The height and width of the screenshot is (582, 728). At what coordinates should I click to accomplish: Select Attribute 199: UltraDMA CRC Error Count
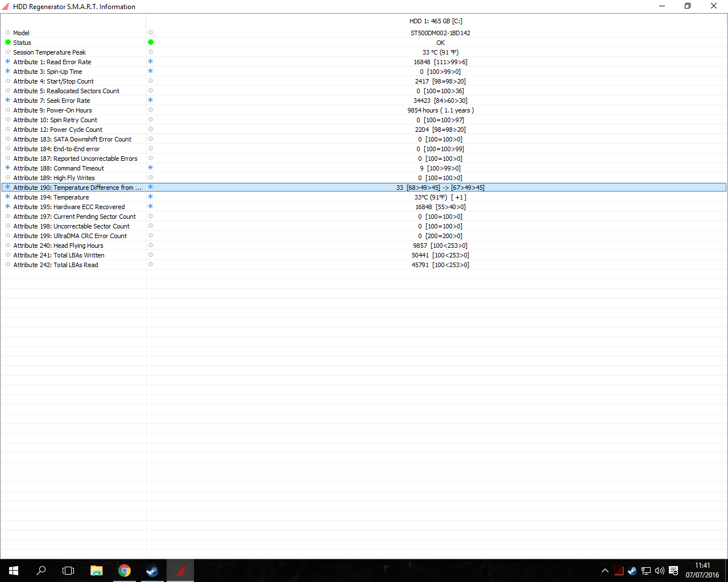70,236
